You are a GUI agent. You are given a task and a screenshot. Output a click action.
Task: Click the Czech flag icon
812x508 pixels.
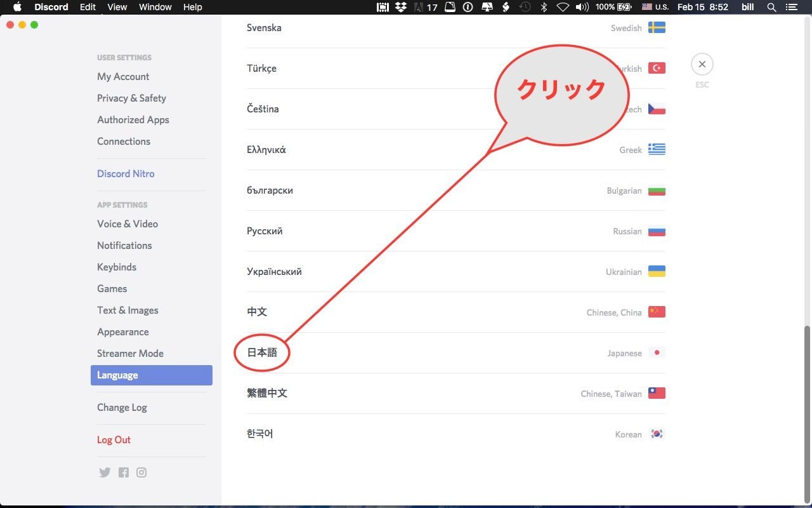657,109
